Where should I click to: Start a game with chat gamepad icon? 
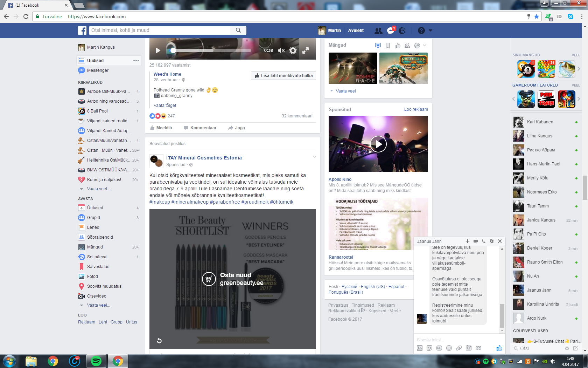click(478, 348)
